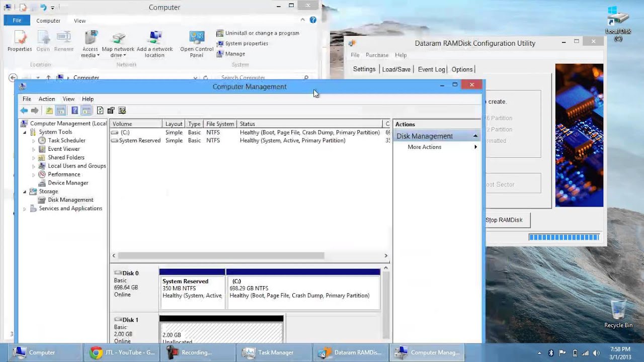Click the Up one level folder icon

[49, 111]
